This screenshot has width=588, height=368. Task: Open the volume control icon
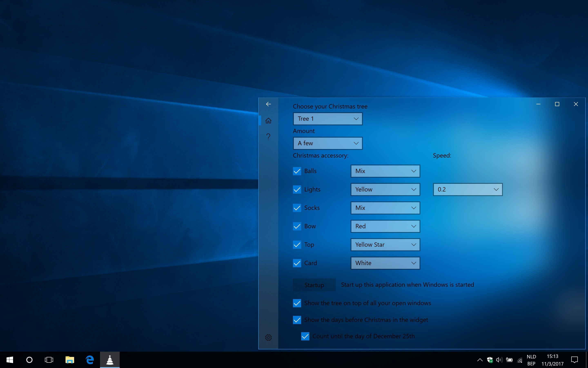tap(499, 360)
